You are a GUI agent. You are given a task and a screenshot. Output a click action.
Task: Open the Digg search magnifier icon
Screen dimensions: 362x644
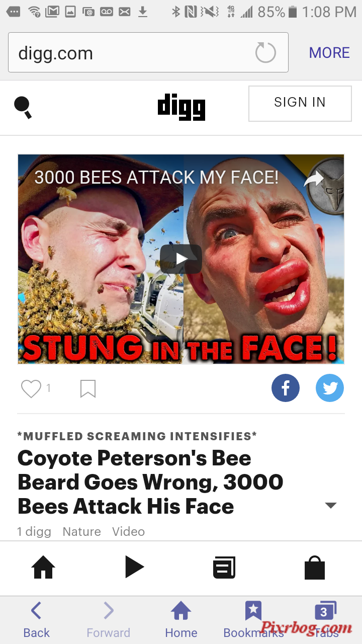point(23,107)
